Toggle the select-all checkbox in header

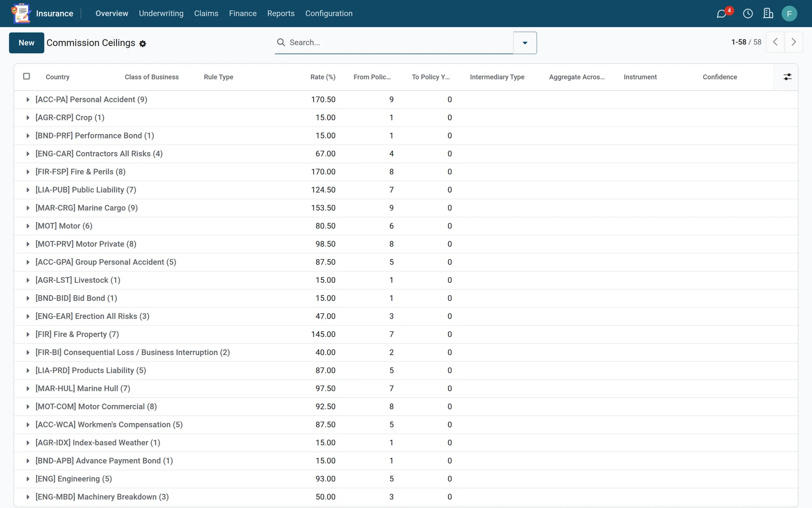click(x=27, y=76)
